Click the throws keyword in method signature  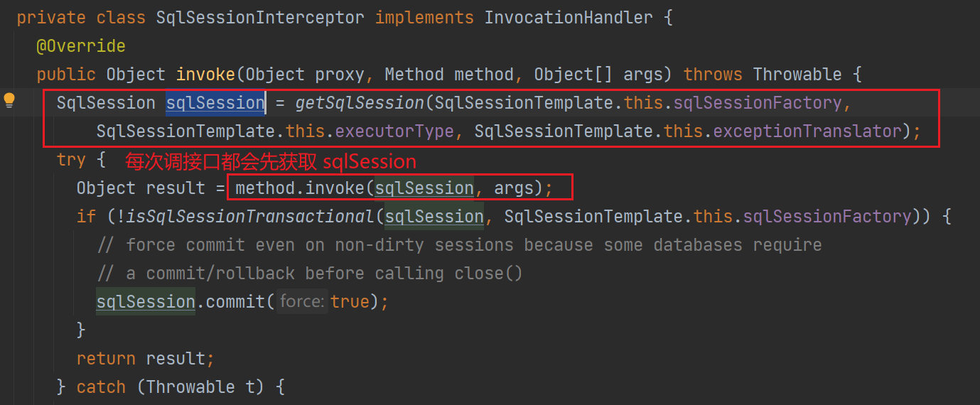[x=713, y=75]
